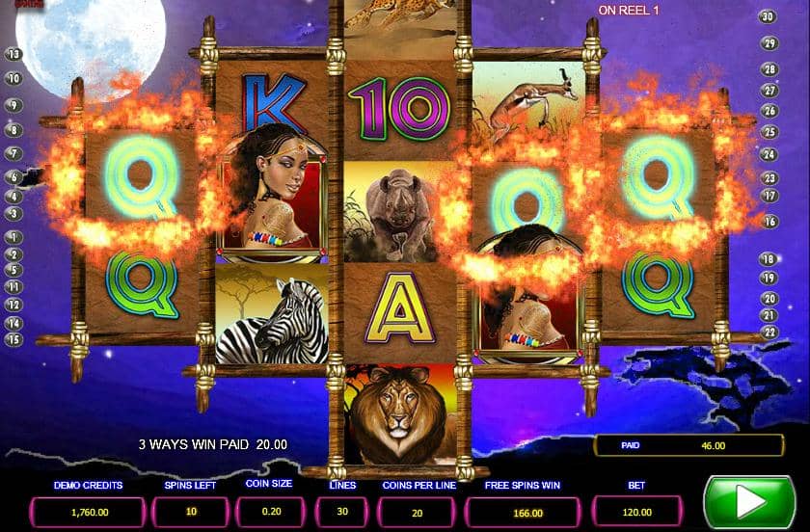Image resolution: width=810 pixels, height=532 pixels.
Task: Select payline number 30 marker
Action: coord(768,16)
